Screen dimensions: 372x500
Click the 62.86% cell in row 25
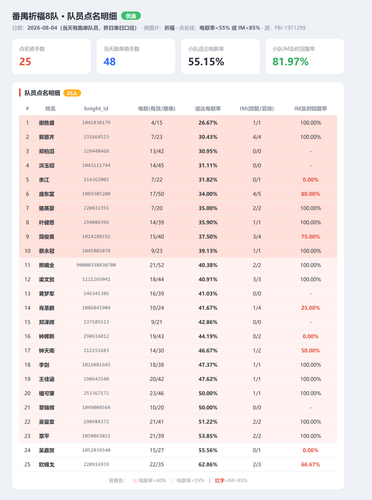pos(208,465)
